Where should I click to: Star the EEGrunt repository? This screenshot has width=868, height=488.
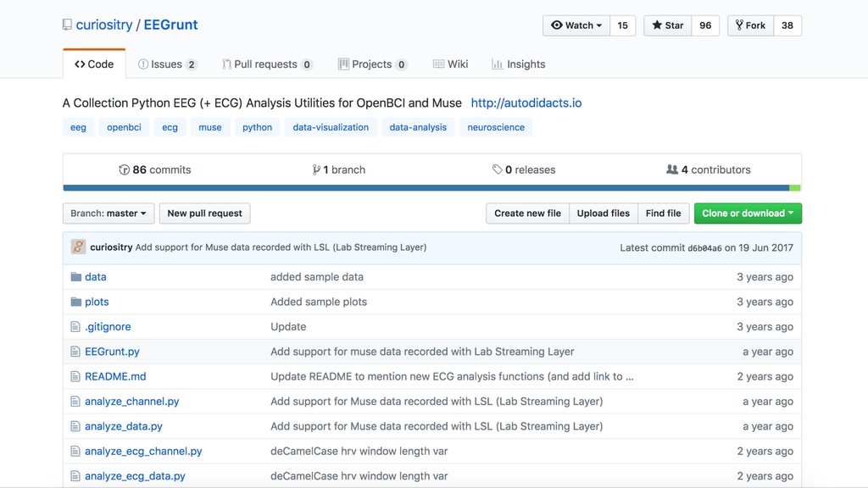click(668, 25)
